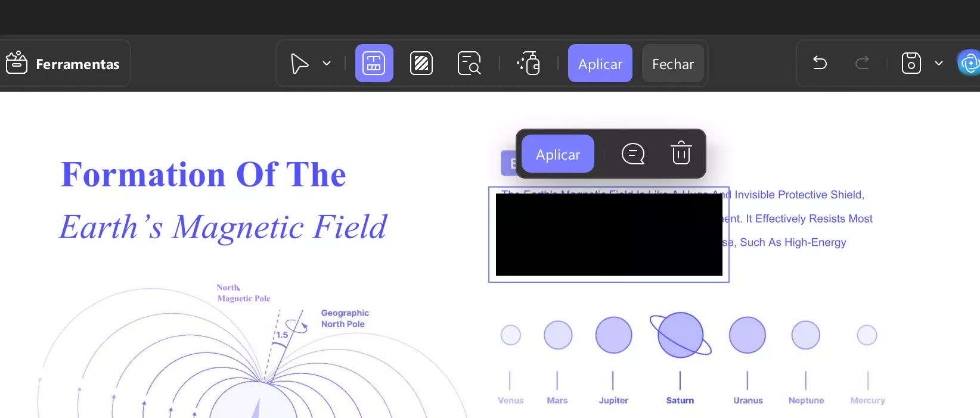Viewport: 980px width, 418px height.
Task: Undo the last action
Action: pos(820,63)
